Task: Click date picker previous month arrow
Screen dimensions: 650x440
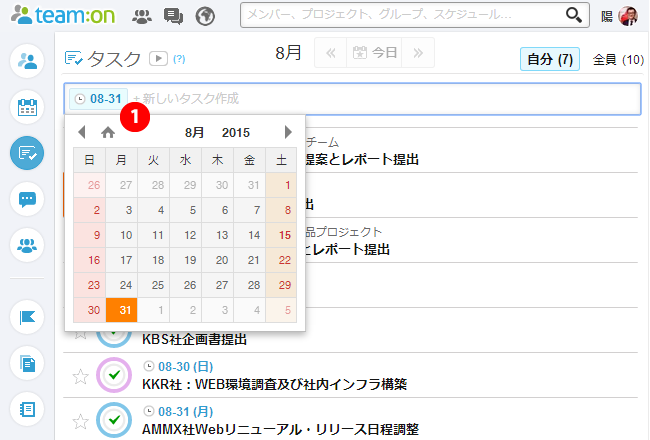Action: [82, 132]
